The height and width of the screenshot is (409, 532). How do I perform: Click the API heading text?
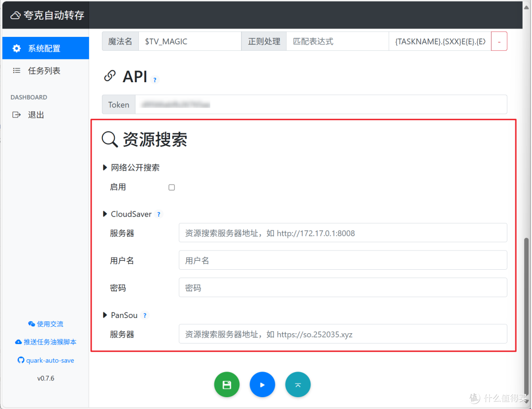(x=134, y=77)
